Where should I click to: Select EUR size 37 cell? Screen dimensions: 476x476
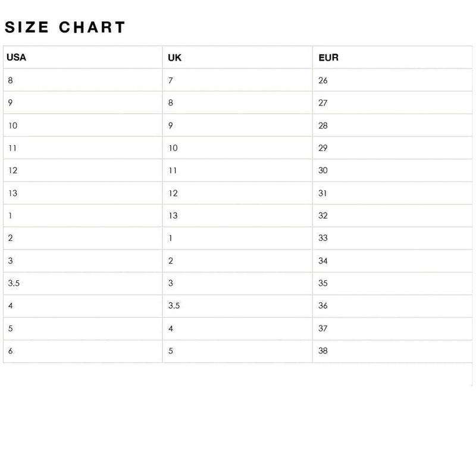tap(323, 328)
